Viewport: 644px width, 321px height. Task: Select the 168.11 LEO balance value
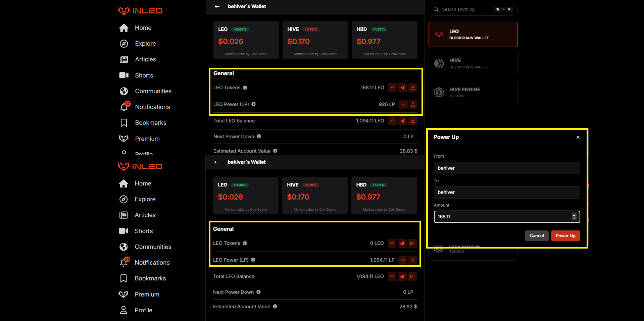click(x=372, y=88)
